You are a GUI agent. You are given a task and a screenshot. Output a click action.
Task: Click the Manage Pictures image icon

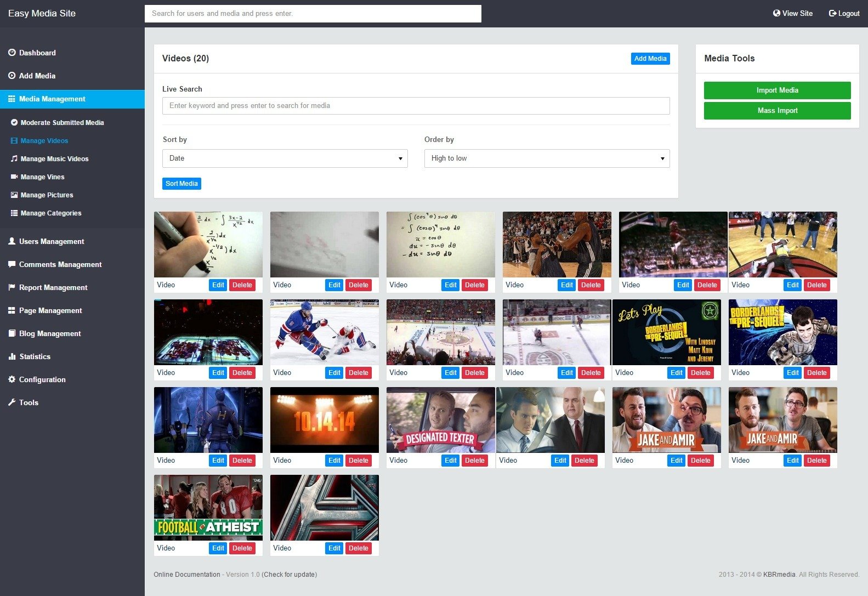14,195
